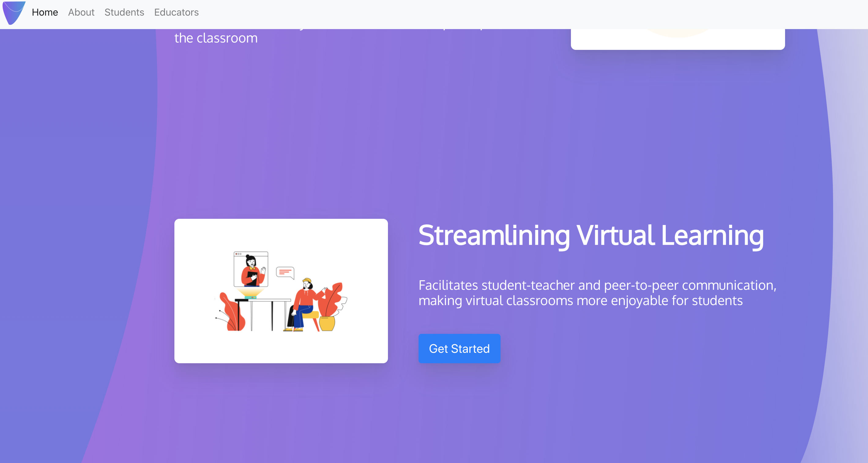Click the "the classroom" text line
Image resolution: width=868 pixels, height=463 pixels.
click(x=216, y=38)
